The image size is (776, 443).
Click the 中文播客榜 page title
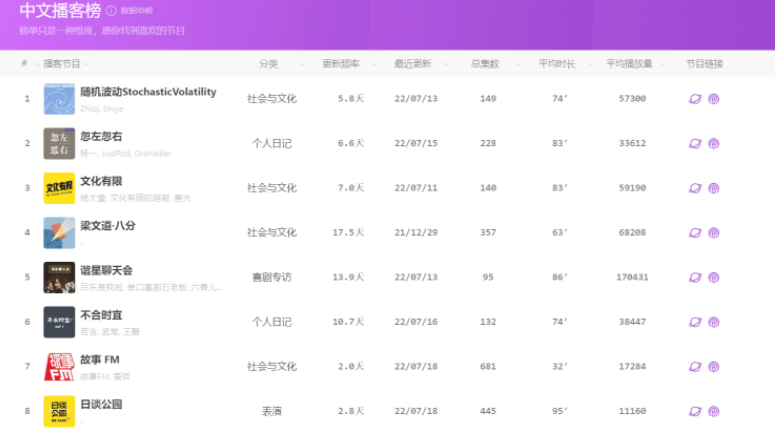[x=60, y=10]
